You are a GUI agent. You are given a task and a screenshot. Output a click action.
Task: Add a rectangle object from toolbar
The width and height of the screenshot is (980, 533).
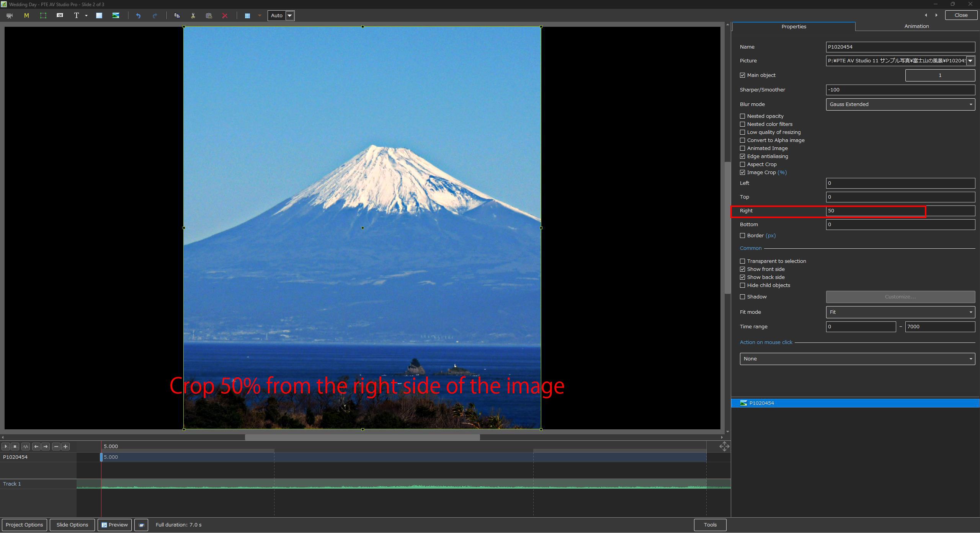(x=99, y=16)
